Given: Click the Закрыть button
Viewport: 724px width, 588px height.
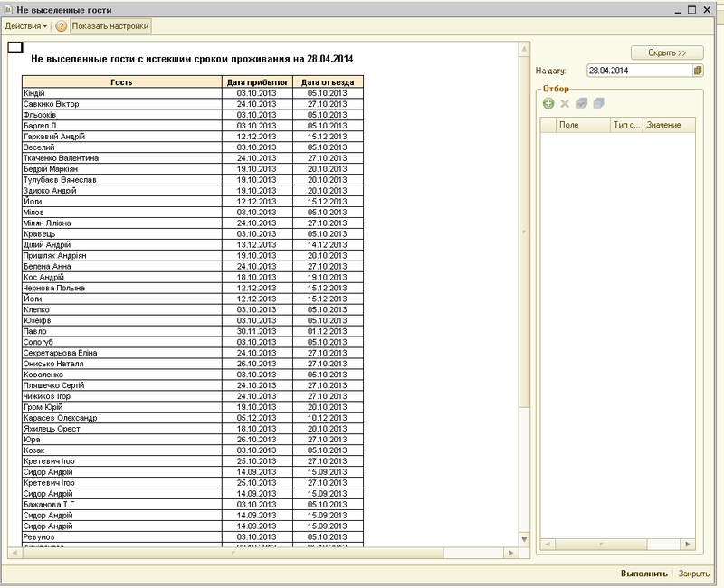Looking at the screenshot, I should pyautogui.click(x=693, y=574).
